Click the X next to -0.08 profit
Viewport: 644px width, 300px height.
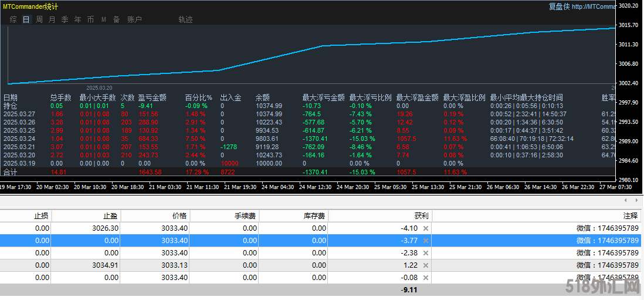(426, 277)
